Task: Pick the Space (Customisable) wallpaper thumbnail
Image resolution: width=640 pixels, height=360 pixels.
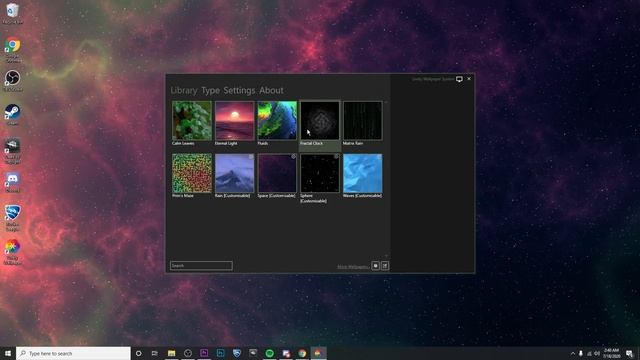Action: coord(277,173)
